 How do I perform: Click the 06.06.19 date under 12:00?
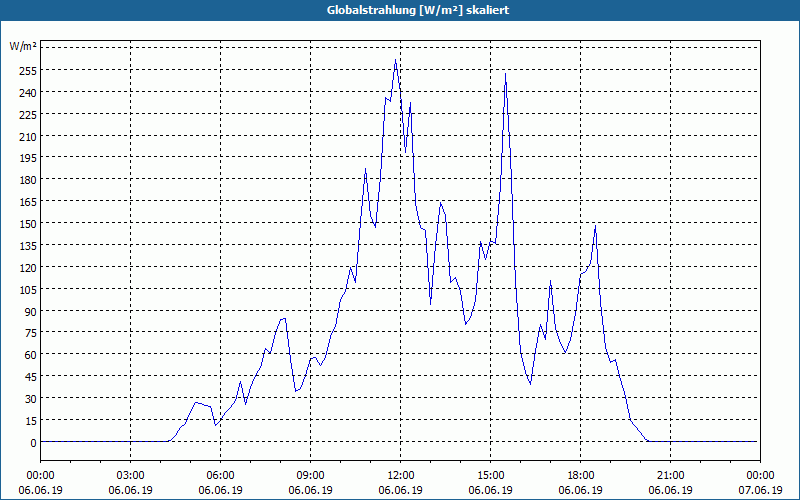coord(401,490)
